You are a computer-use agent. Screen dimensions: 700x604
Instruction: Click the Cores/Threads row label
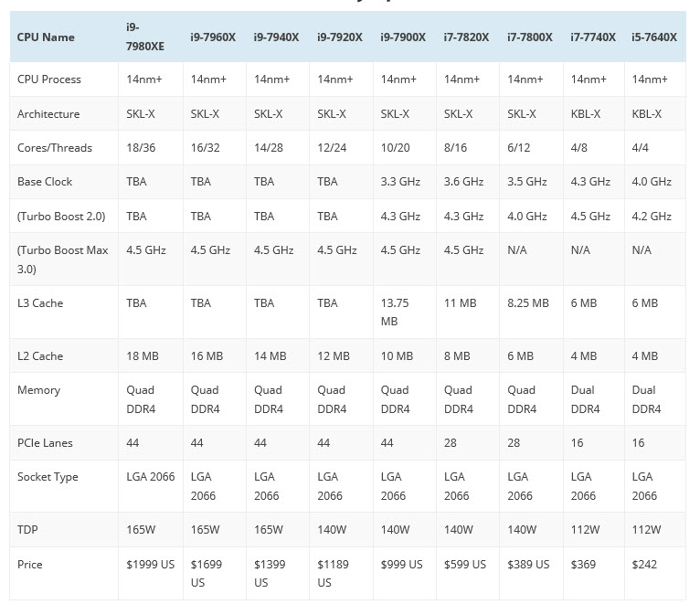coord(55,147)
